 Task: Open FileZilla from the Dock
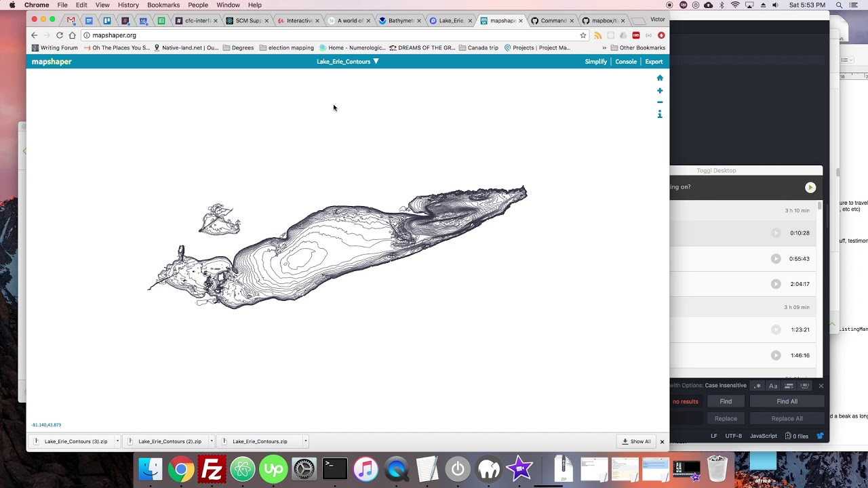coord(212,469)
